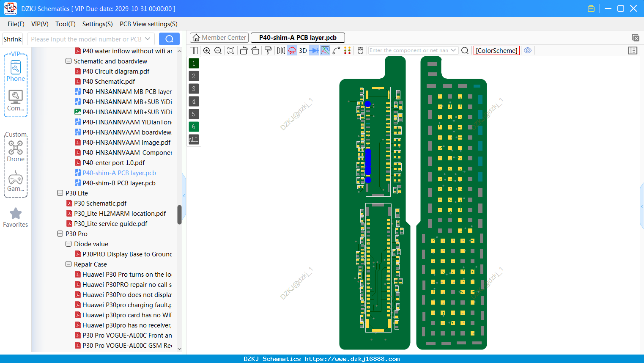Image resolution: width=644 pixels, height=363 pixels.
Task: Open the Drone category in the sidebar
Action: pos(16,151)
